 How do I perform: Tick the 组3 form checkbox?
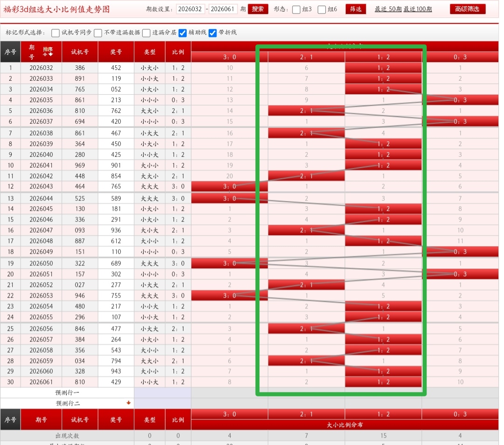(x=296, y=9)
